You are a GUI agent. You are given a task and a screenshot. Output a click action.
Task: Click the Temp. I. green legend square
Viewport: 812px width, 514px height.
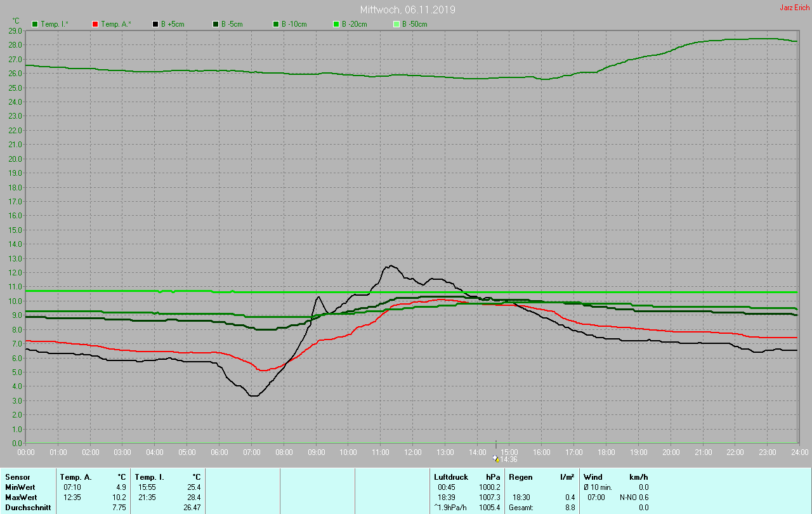pyautogui.click(x=35, y=24)
